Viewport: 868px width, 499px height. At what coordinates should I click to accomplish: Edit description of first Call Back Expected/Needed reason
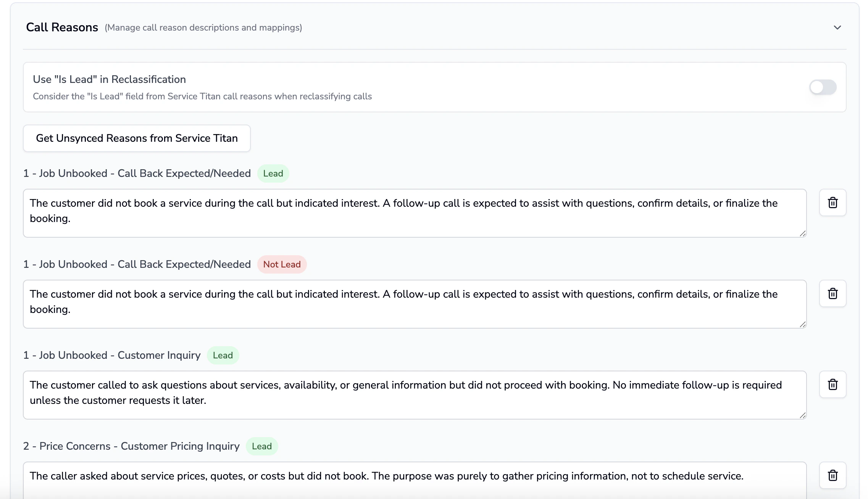pos(415,213)
